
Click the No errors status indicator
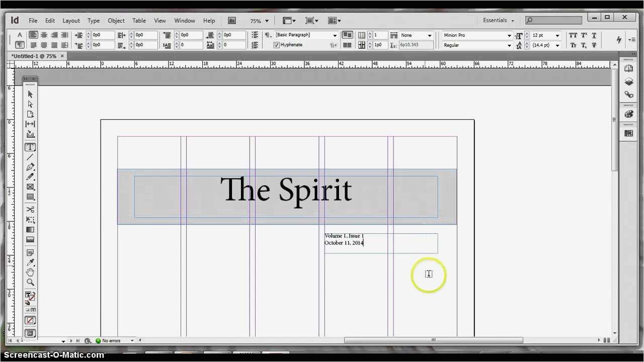pyautogui.click(x=111, y=341)
